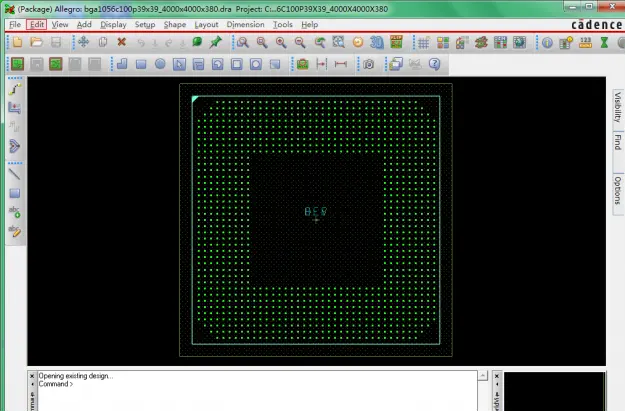Click the globe view toolbar icon

(x=519, y=42)
